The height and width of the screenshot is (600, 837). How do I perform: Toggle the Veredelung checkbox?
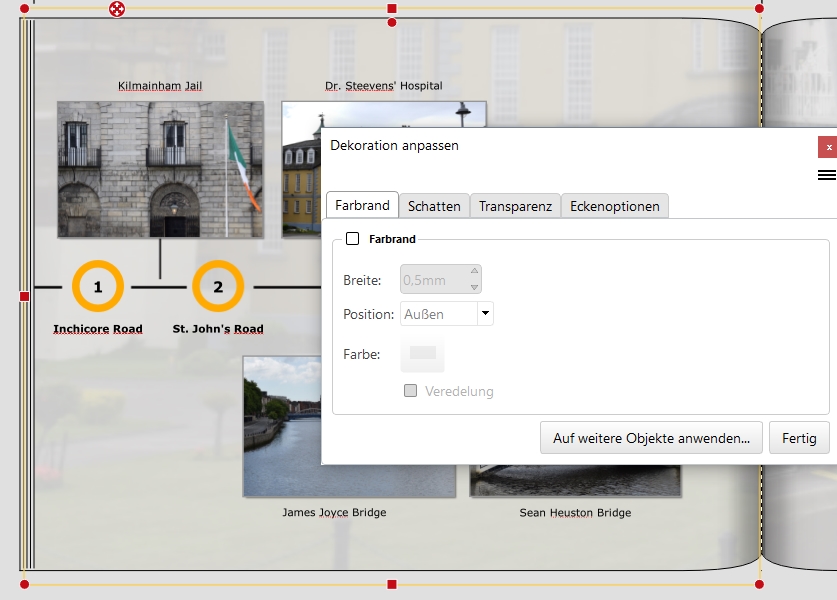pos(410,391)
